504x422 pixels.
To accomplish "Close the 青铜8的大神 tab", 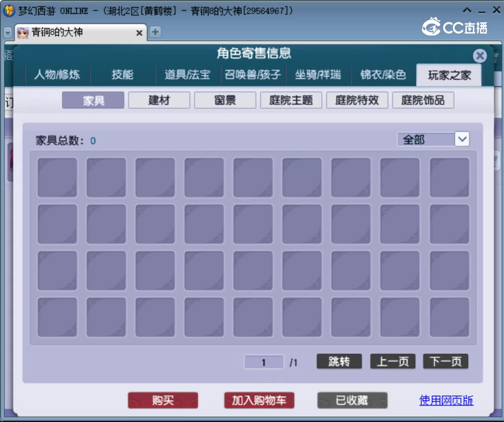I will pos(139,33).
